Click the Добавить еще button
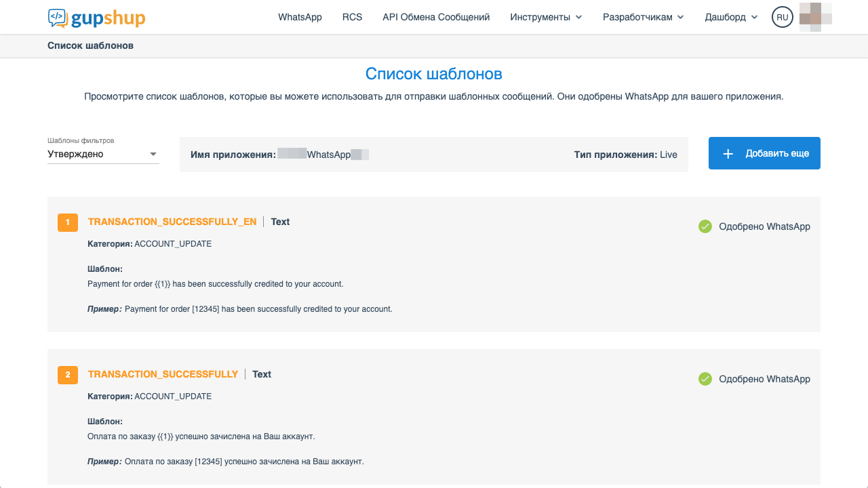Viewport: 868px width, 488px height. click(764, 154)
